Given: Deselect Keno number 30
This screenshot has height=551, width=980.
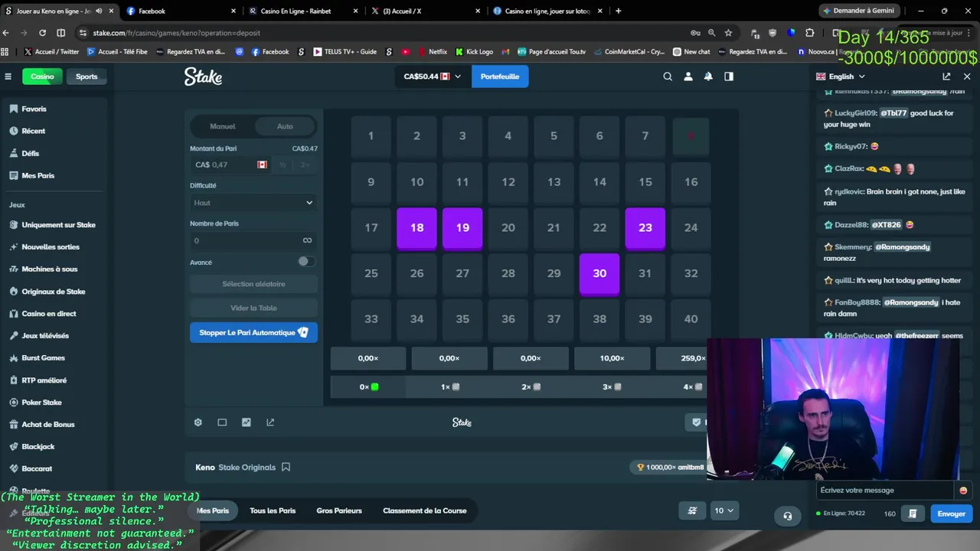Looking at the screenshot, I should [599, 273].
